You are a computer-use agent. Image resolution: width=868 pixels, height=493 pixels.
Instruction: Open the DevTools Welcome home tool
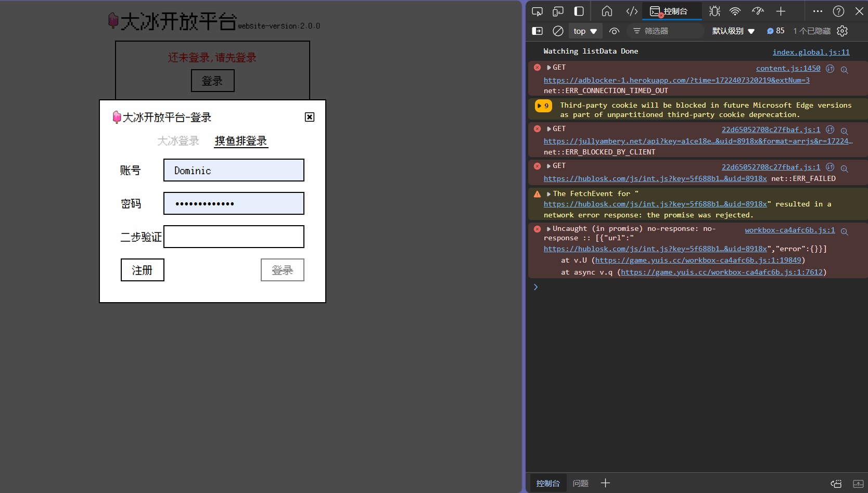point(607,11)
